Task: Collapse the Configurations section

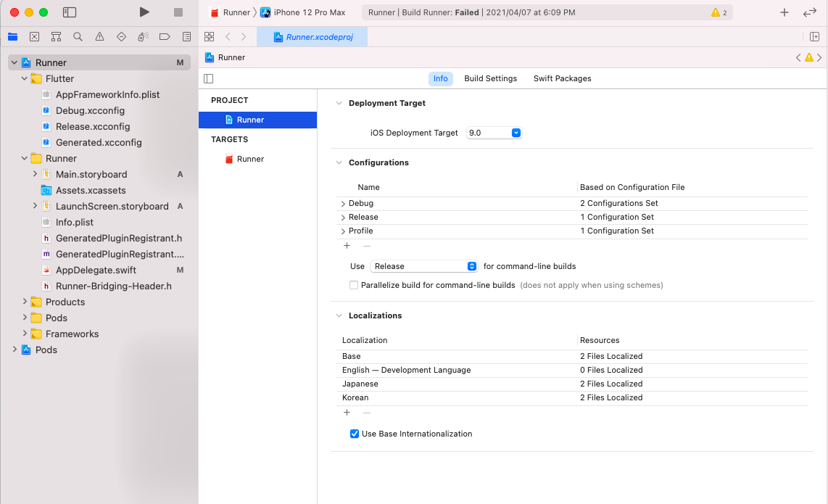Action: 339,162
